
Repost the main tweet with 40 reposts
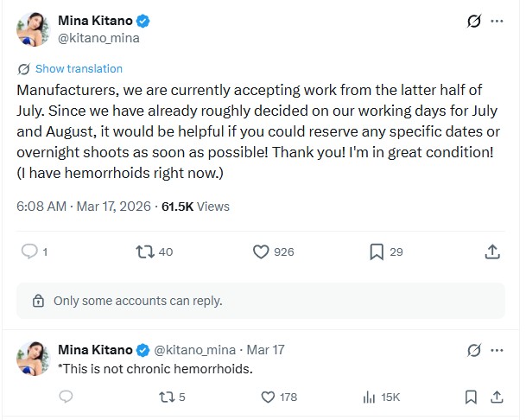pos(145,251)
